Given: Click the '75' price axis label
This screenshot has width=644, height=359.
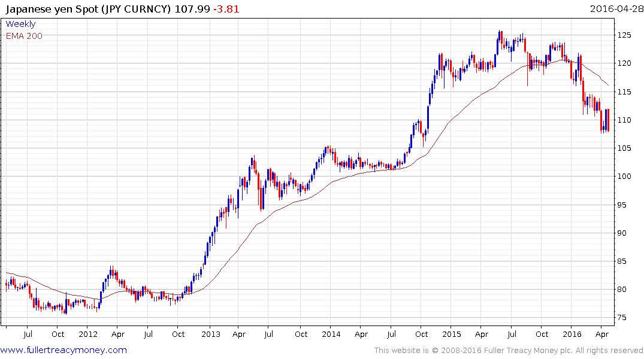Looking at the screenshot, I should [x=622, y=318].
